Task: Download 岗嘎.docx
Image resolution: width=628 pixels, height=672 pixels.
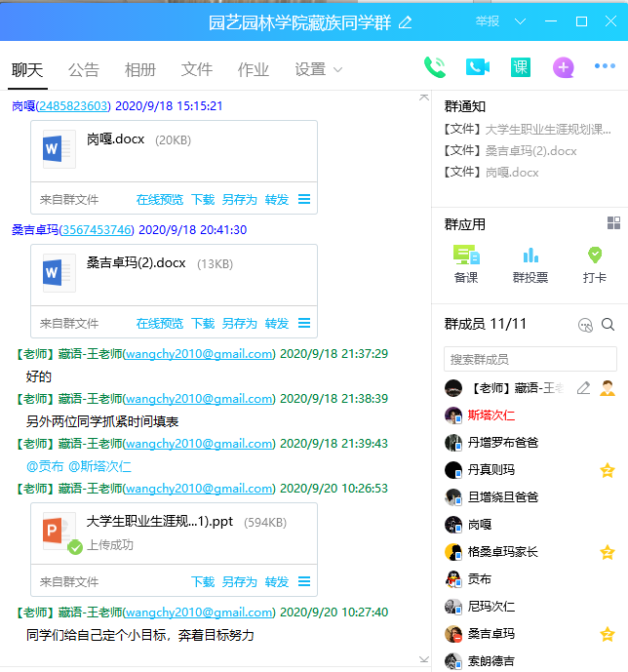Action: click(x=203, y=200)
